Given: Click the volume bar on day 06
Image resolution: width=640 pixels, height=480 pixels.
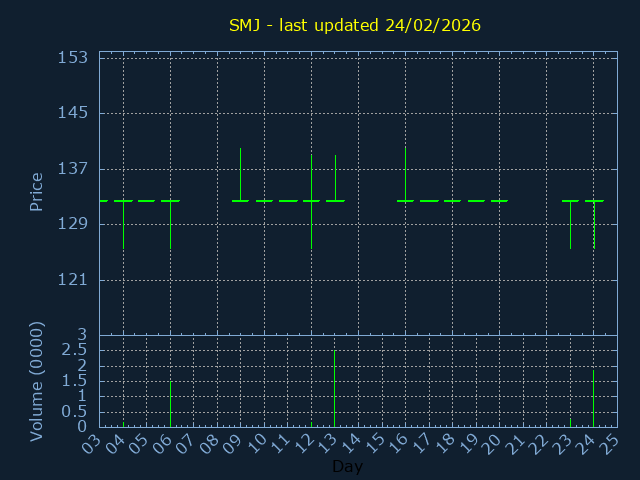Looking at the screenshot, I should coord(170,404).
